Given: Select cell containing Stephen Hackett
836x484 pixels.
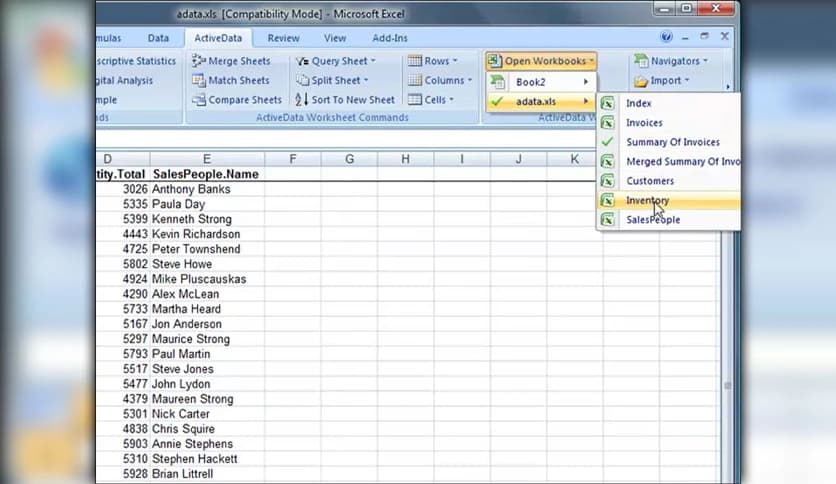Looking at the screenshot, I should point(207,459).
